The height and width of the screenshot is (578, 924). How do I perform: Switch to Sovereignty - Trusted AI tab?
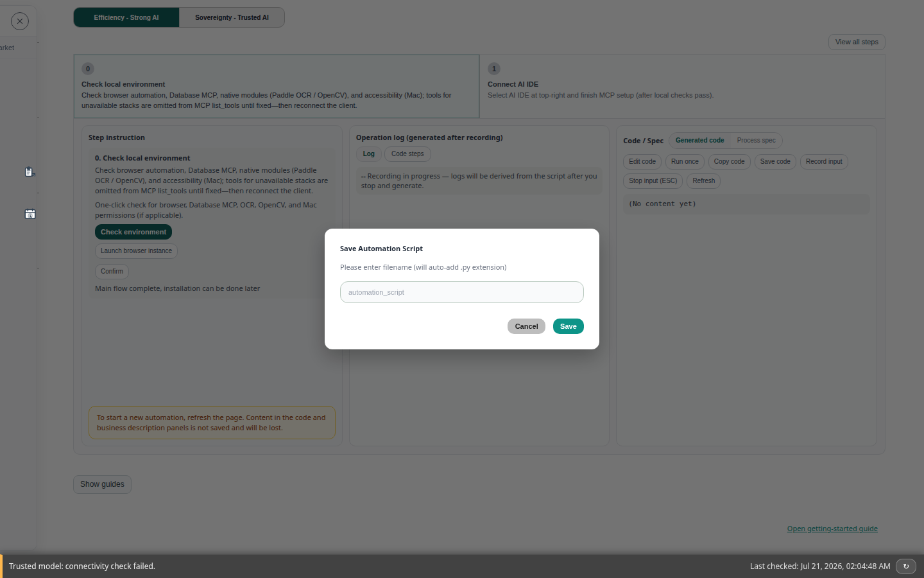click(232, 17)
